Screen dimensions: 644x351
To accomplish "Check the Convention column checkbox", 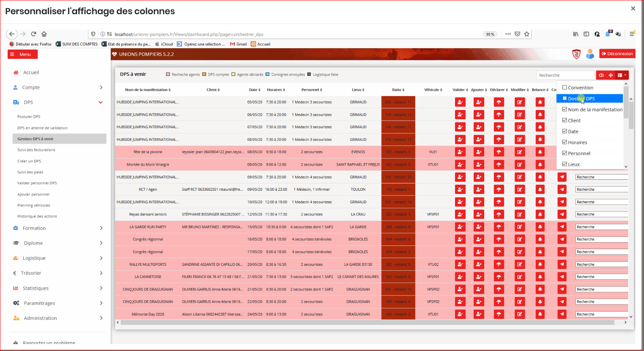I will (565, 88).
